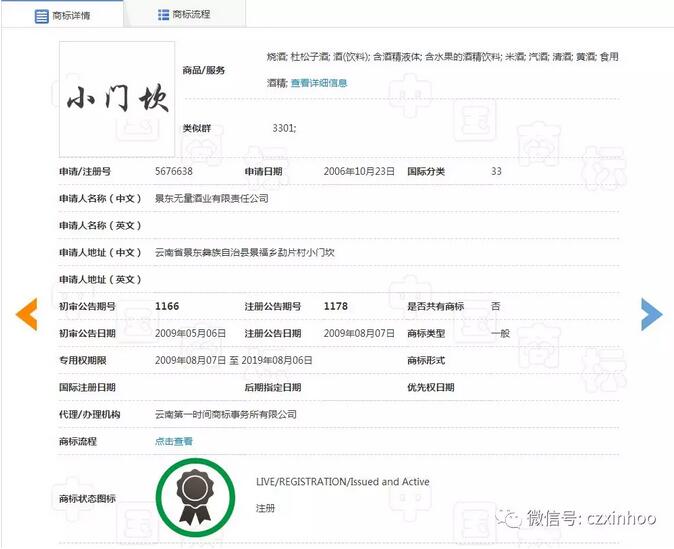674x549 pixels.
Task: Select the 商品/服务 label
Action: point(204,70)
